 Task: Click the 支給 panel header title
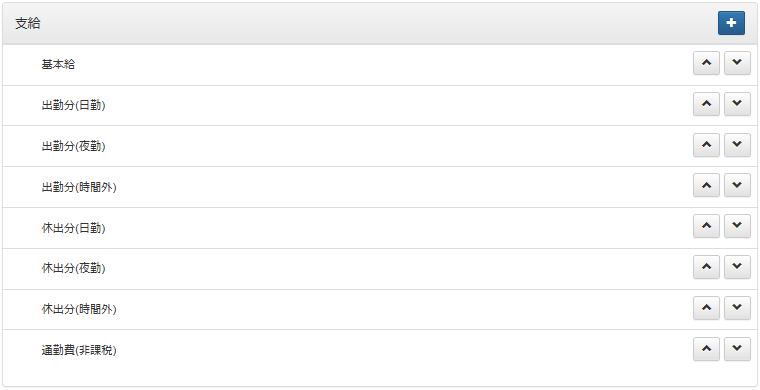(28, 23)
